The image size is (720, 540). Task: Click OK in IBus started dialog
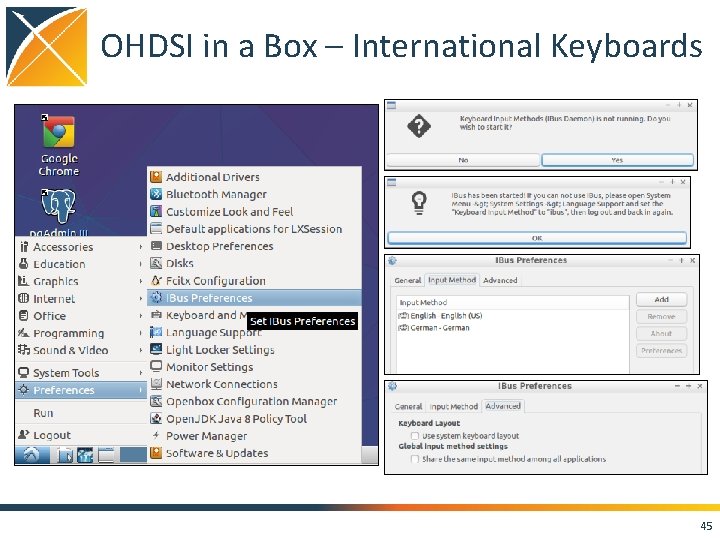coord(537,238)
